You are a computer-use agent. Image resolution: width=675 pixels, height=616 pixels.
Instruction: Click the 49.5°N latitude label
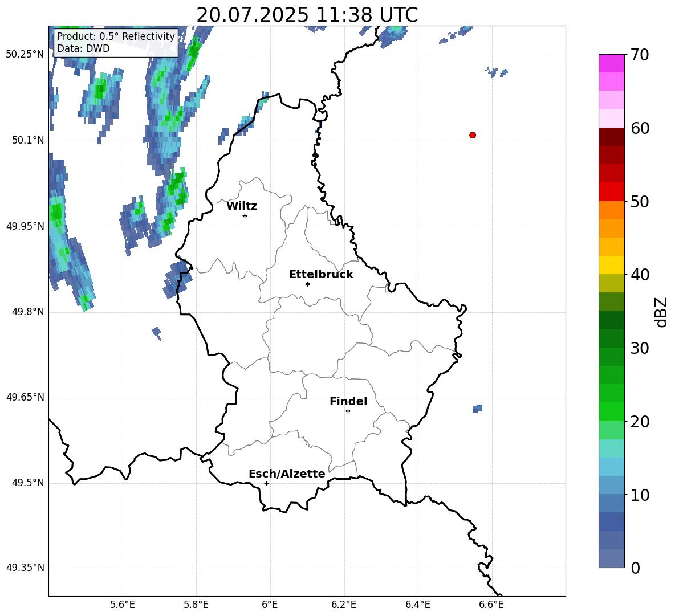(28, 483)
